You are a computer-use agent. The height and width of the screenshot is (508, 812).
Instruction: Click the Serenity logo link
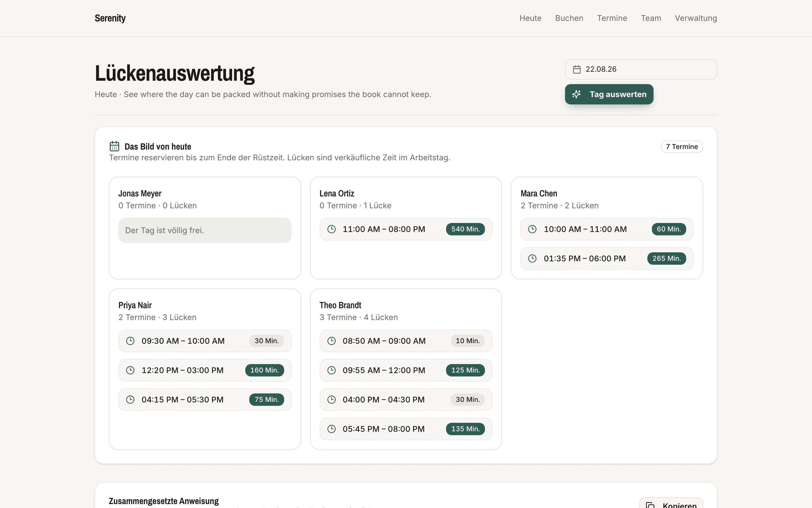[x=110, y=18]
